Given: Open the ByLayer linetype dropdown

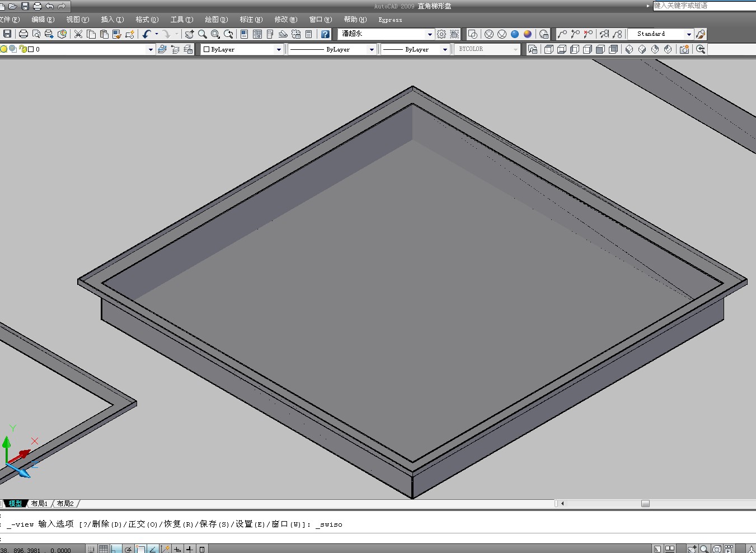Looking at the screenshot, I should tap(372, 49).
